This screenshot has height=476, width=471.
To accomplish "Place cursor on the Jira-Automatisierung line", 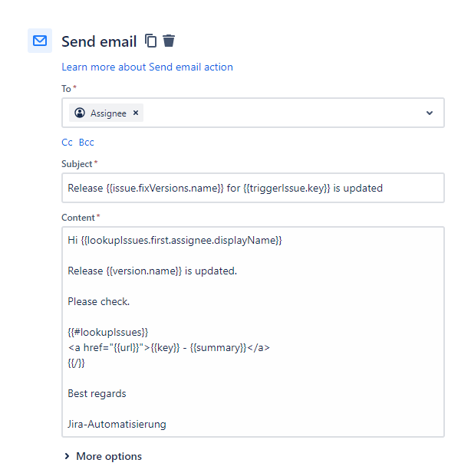I will point(117,424).
